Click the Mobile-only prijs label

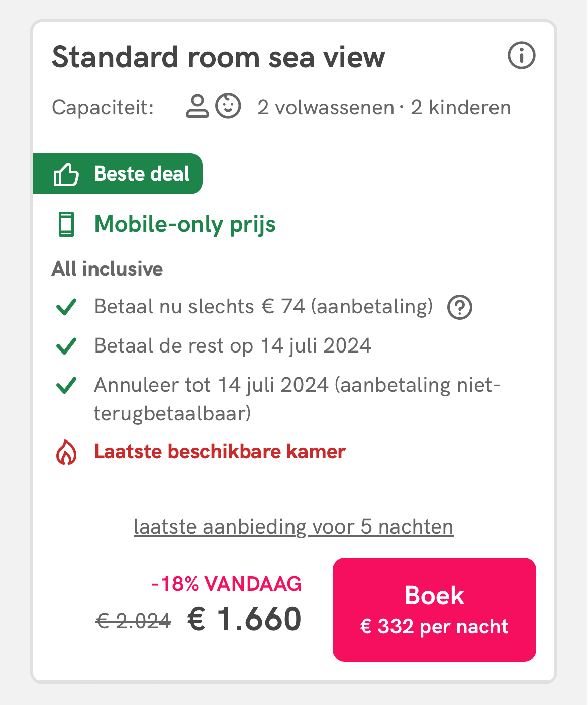click(x=185, y=224)
